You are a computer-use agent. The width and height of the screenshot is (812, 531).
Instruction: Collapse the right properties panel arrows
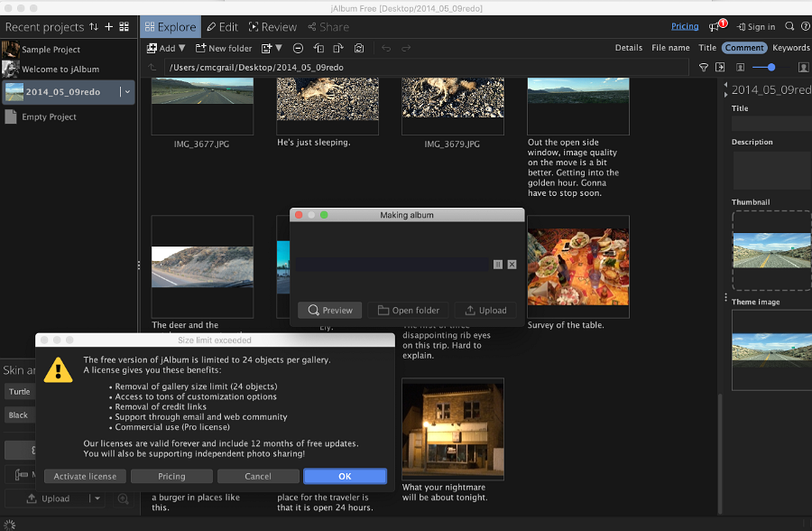[x=725, y=89]
